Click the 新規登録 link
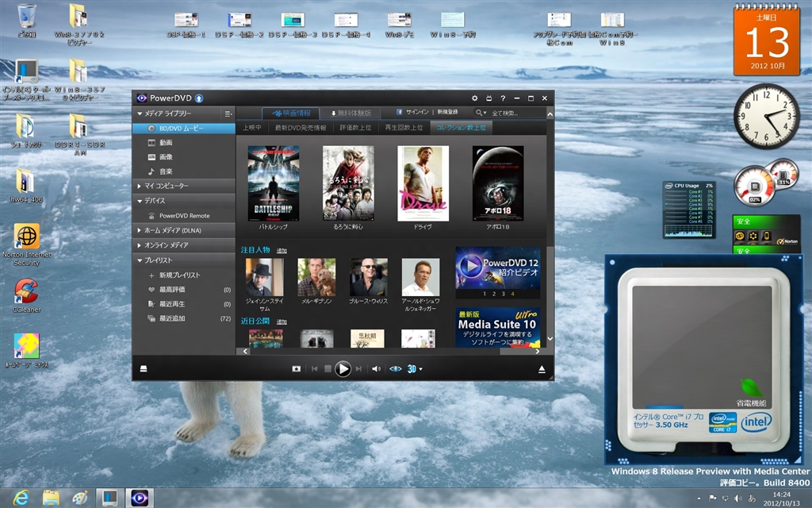The width and height of the screenshot is (812, 508). pyautogui.click(x=447, y=112)
